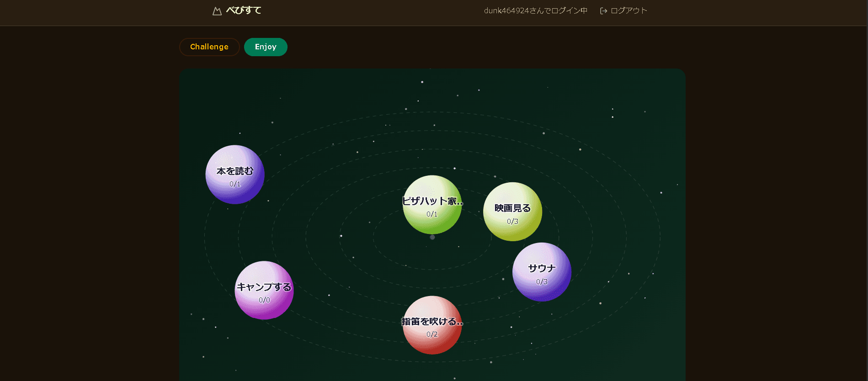Select the 指笛を吹ける red planet
The height and width of the screenshot is (381, 868).
click(432, 325)
